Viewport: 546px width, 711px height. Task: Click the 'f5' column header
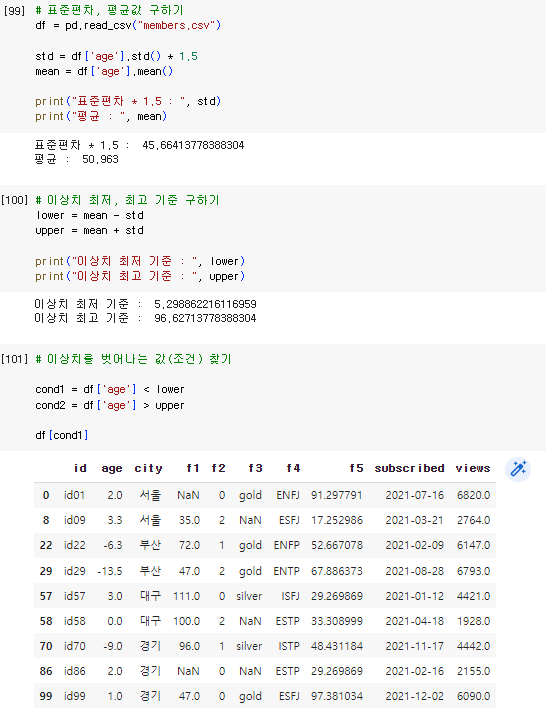(356, 468)
